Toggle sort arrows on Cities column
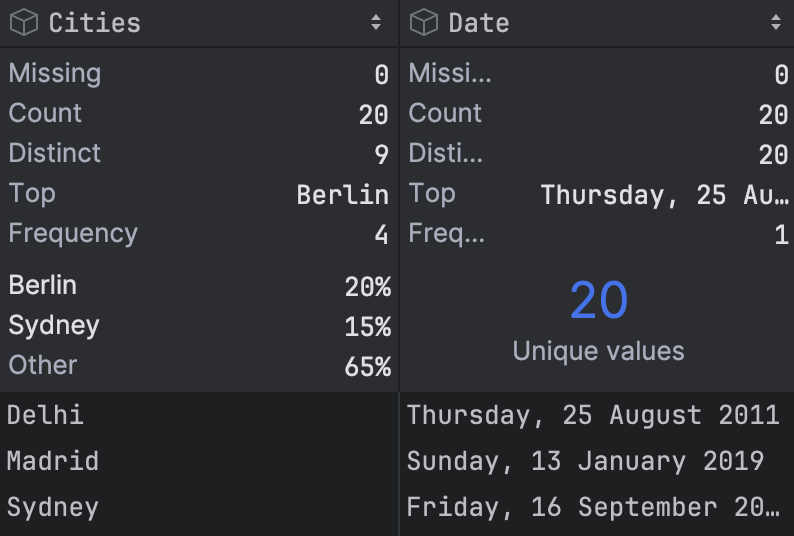This screenshot has width=794, height=536. tap(376, 22)
